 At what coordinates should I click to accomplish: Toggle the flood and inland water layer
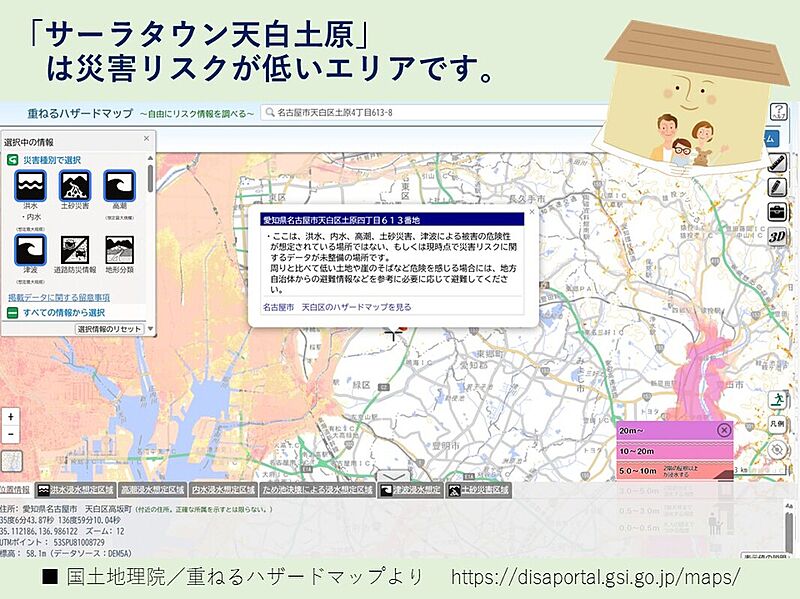point(29,185)
